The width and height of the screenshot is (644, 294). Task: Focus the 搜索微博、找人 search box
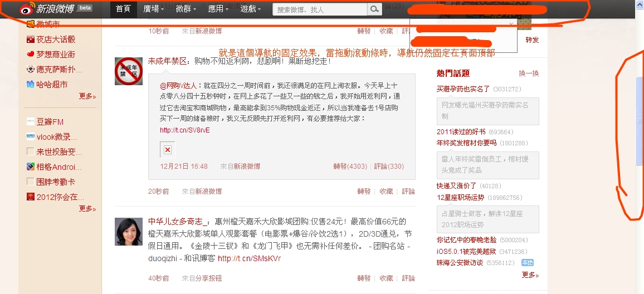click(x=320, y=9)
